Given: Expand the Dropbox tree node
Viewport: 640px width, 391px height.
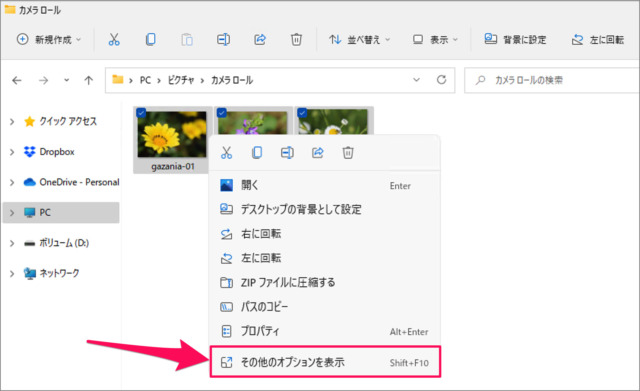Looking at the screenshot, I should pyautogui.click(x=12, y=152).
